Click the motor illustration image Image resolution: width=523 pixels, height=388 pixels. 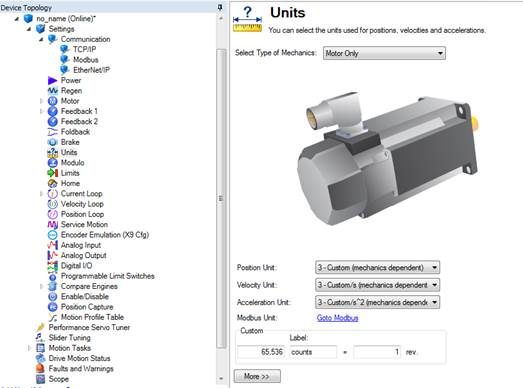coord(388,160)
